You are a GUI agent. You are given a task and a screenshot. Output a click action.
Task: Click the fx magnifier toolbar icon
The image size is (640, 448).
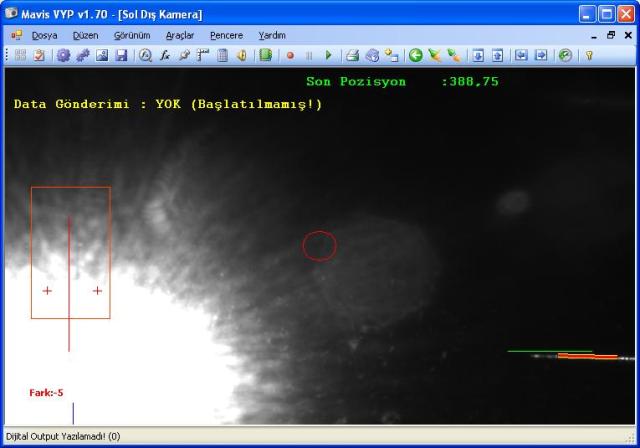(x=145, y=55)
